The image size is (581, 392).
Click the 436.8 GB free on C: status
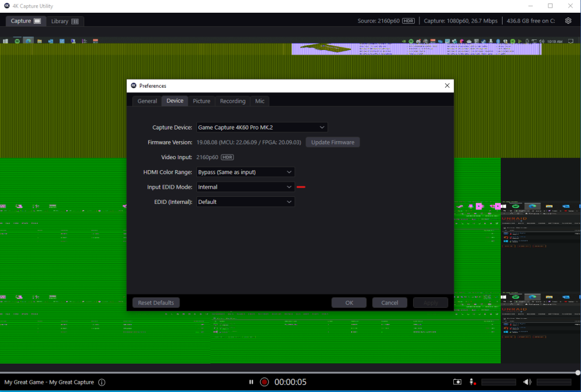tap(530, 21)
